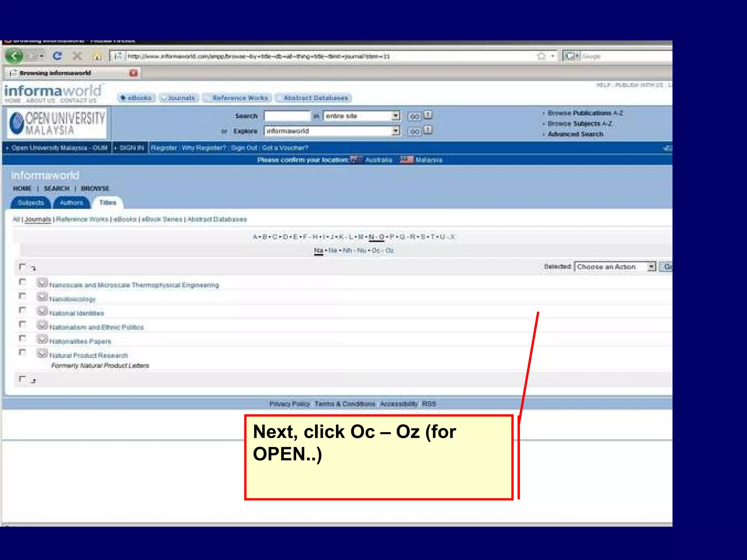747x560 pixels.
Task: Tick checkbox for Natural Product Research
Action: [22, 352]
